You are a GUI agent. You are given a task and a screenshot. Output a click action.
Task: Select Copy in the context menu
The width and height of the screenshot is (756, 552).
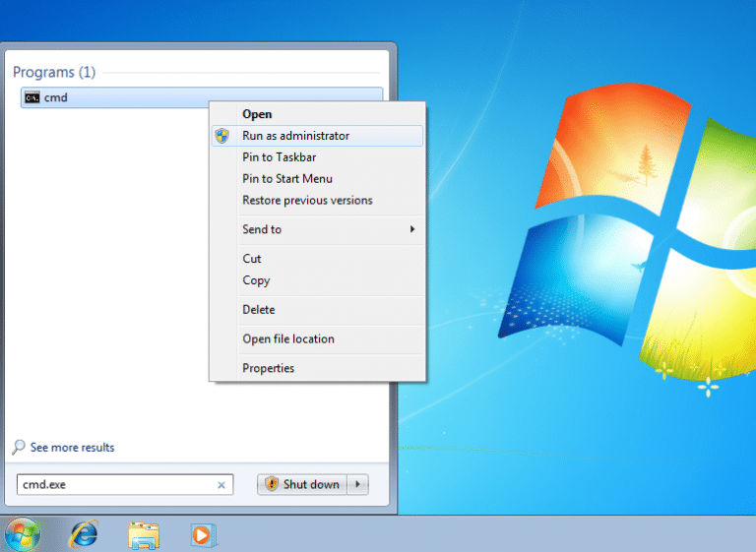(x=317, y=280)
